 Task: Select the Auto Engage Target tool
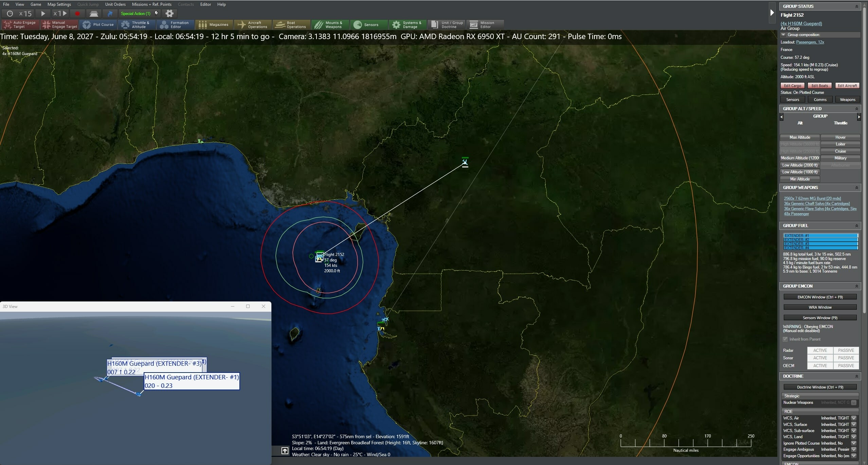pyautogui.click(x=20, y=24)
